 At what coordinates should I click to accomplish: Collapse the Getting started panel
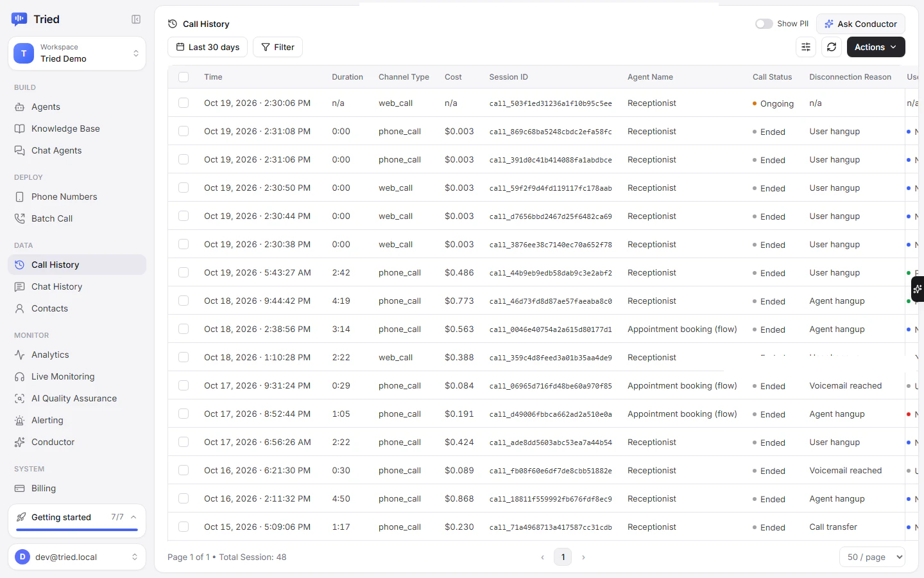[x=133, y=517]
